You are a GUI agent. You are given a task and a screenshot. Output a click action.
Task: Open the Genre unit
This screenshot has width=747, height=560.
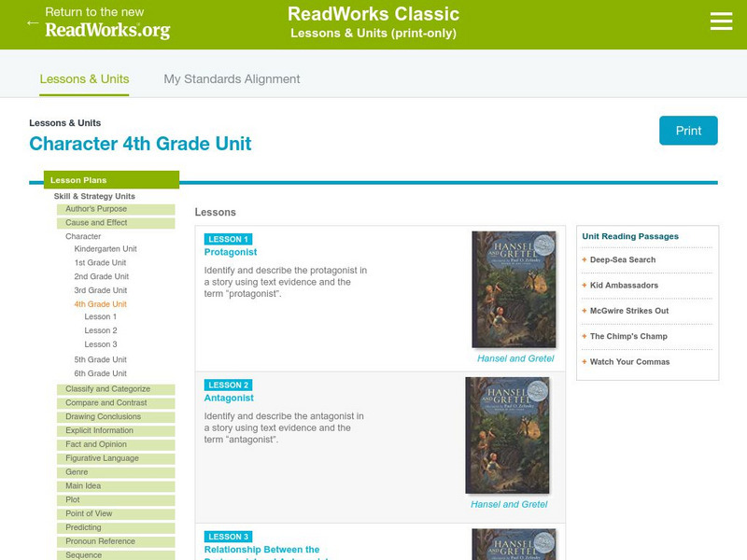tap(116, 472)
